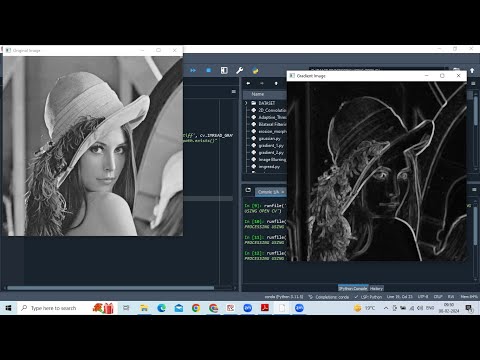Click the LSP: Python status entry
480x360 pixels.
(368, 297)
